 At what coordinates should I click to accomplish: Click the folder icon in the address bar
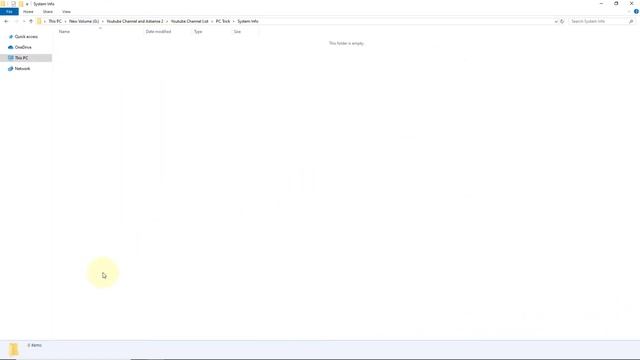(x=39, y=21)
